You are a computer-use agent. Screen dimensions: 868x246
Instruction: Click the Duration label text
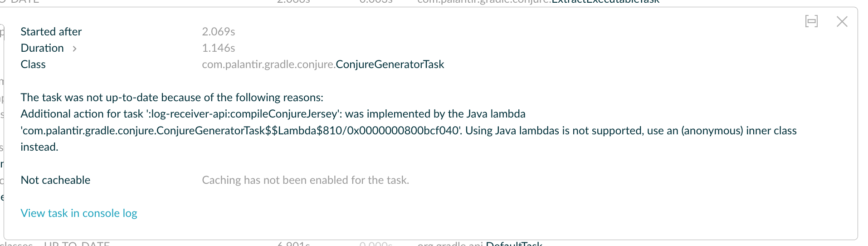[42, 48]
